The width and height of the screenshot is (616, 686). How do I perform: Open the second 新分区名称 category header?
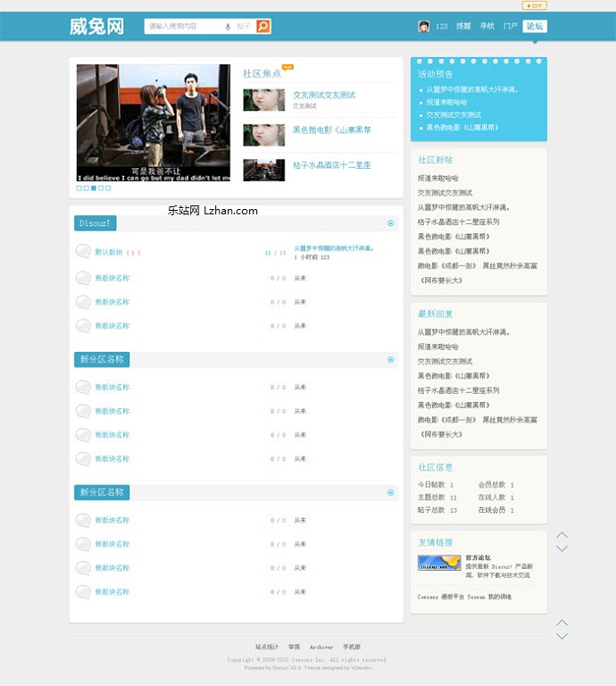point(102,492)
